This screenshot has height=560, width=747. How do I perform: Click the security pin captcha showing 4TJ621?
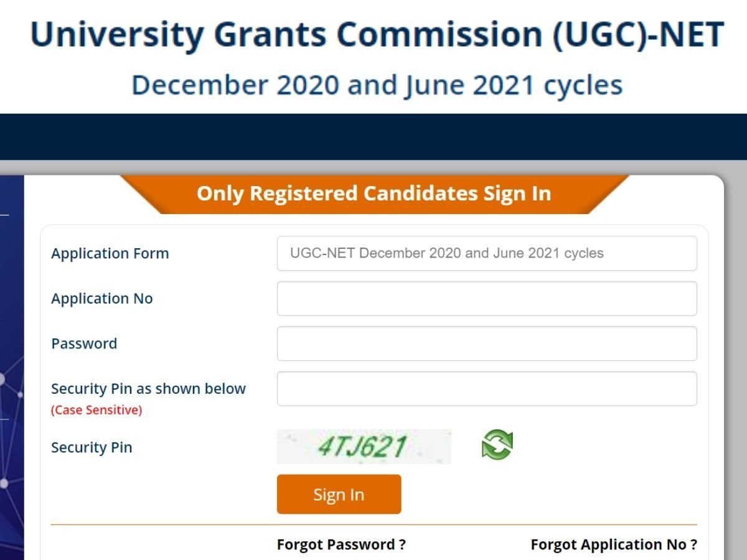[x=364, y=446]
